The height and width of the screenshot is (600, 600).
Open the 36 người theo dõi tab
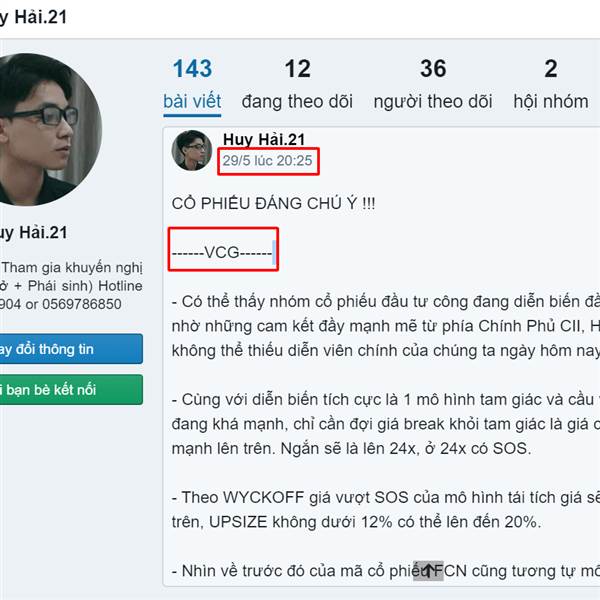pos(433,85)
